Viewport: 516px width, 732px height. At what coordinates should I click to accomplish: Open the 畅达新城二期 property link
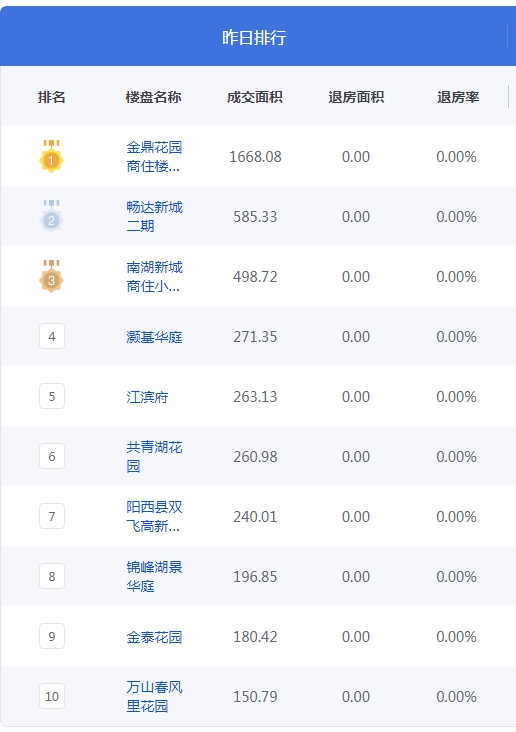[x=154, y=216]
